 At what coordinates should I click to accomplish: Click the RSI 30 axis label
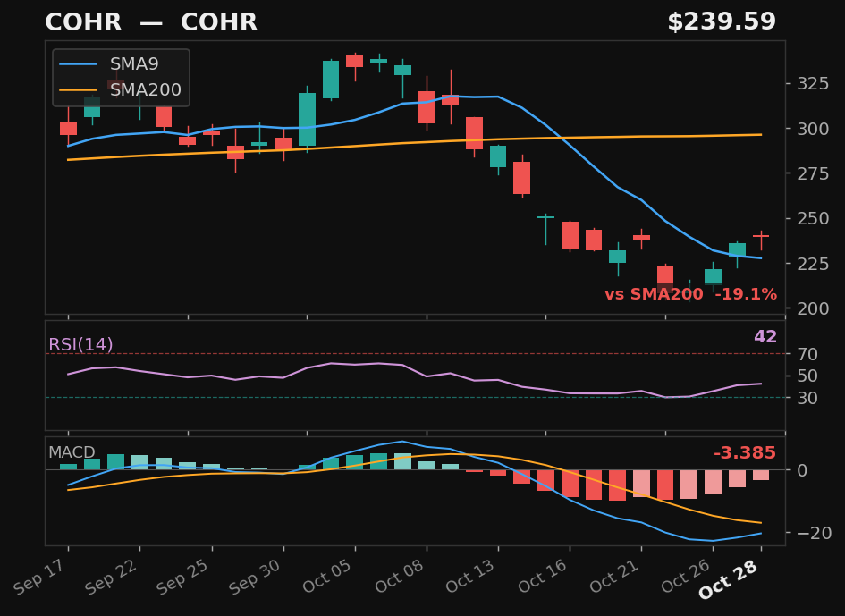pos(807,398)
